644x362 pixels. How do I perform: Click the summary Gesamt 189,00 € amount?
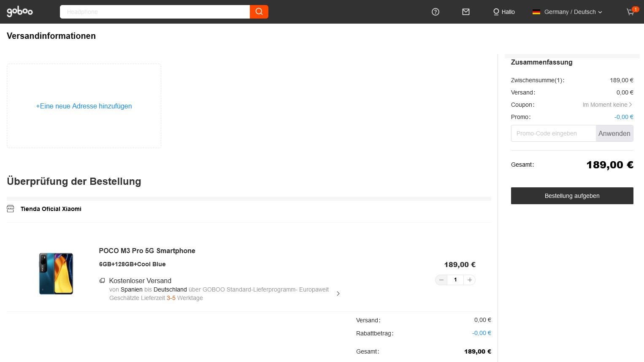pos(610,165)
